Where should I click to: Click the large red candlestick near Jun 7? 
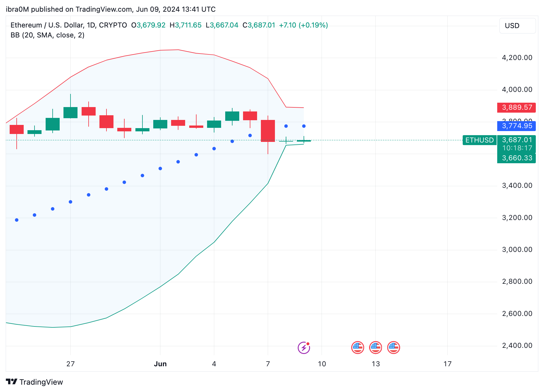(268, 130)
